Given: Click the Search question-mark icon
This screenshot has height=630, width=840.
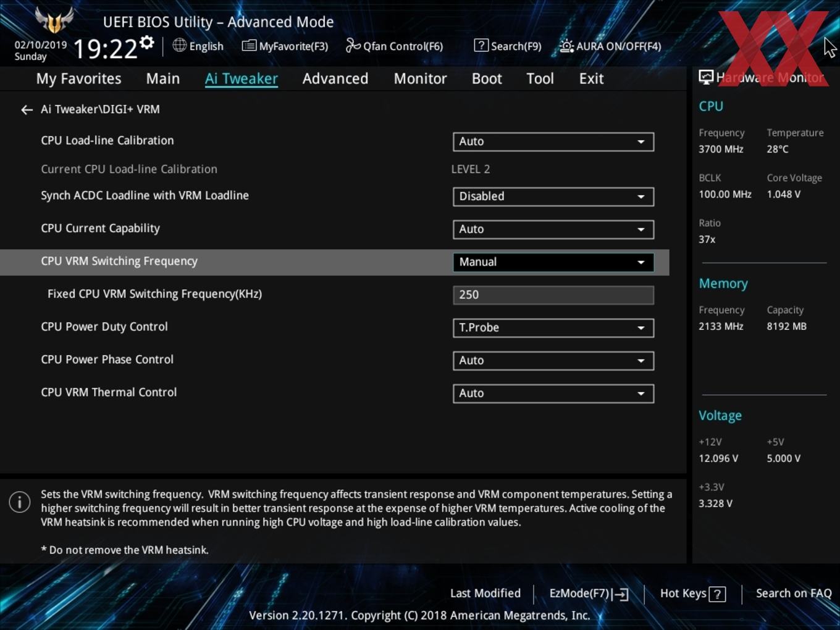Looking at the screenshot, I should click(x=481, y=45).
